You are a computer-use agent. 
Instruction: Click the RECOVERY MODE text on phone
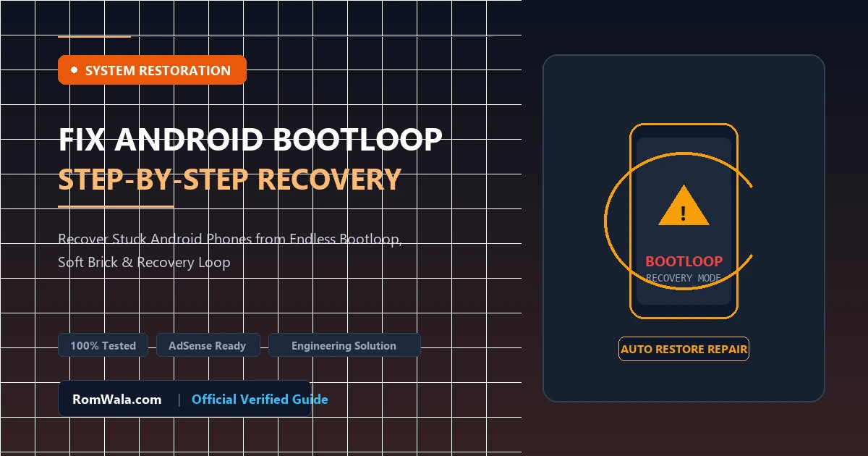click(684, 278)
